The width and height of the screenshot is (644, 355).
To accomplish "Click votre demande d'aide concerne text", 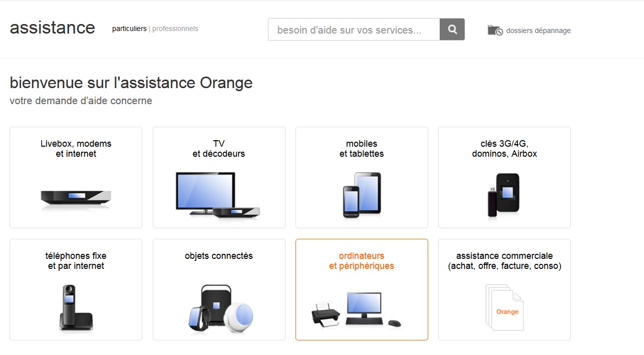I will click(81, 101).
